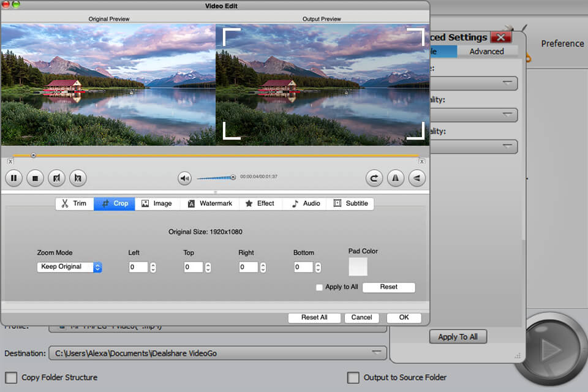
Task: Open the Zoom Mode dropdown
Action: point(97,267)
